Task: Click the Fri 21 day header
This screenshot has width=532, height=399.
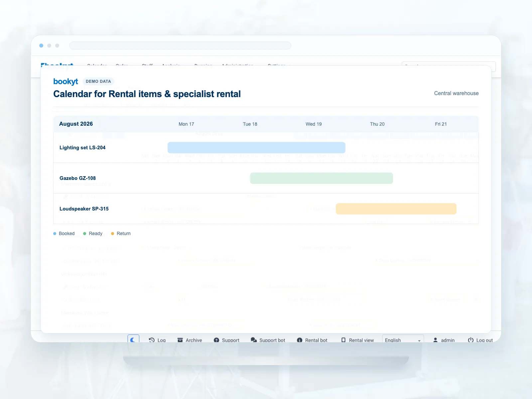Action: (x=441, y=124)
